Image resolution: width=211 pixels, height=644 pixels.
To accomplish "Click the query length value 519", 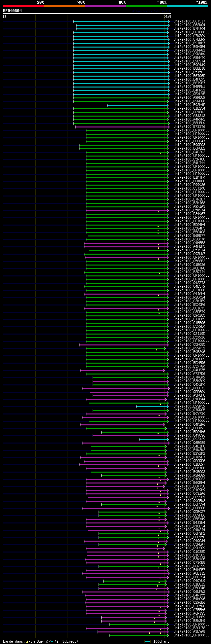I will [166, 16].
